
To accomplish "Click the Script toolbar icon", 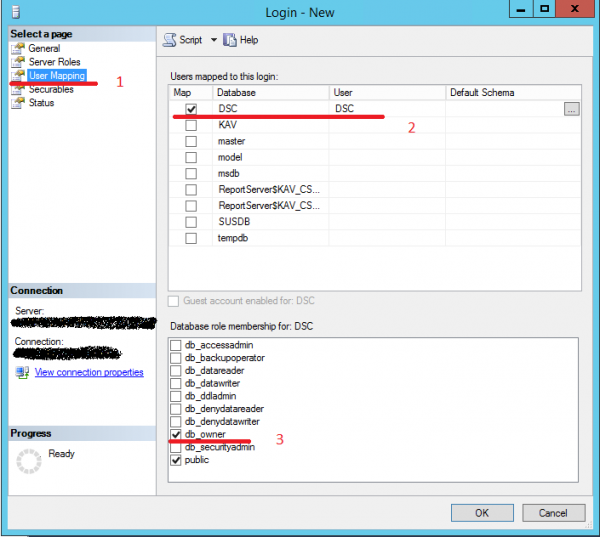I will pos(170,40).
